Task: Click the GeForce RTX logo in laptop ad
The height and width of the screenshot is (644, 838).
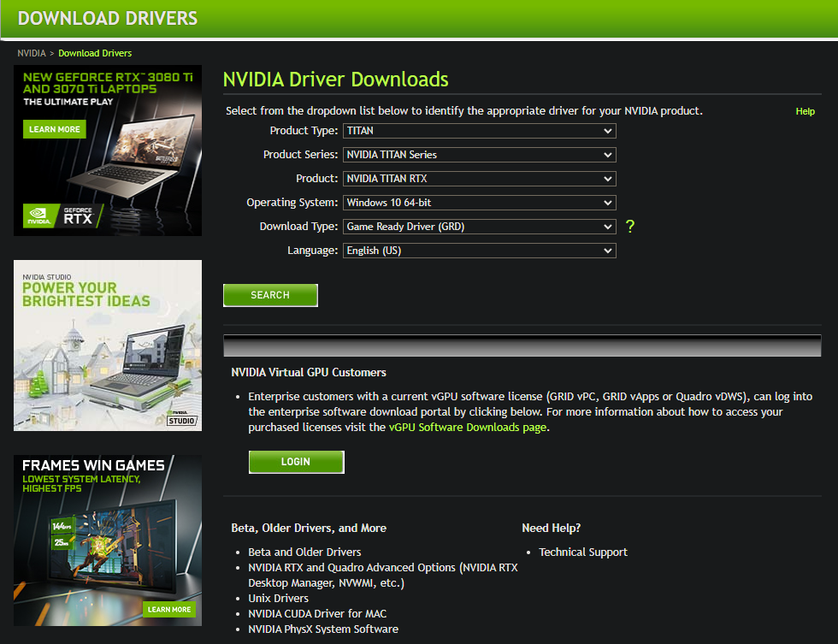Action: coord(62,216)
